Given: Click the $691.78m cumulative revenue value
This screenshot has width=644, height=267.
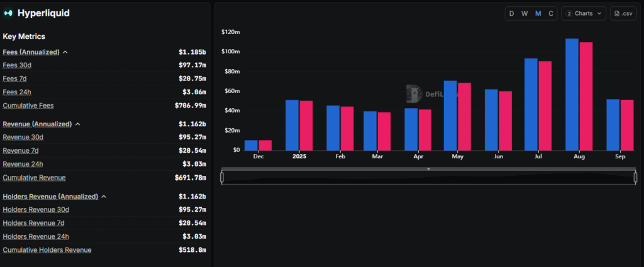Looking at the screenshot, I should point(190,178).
